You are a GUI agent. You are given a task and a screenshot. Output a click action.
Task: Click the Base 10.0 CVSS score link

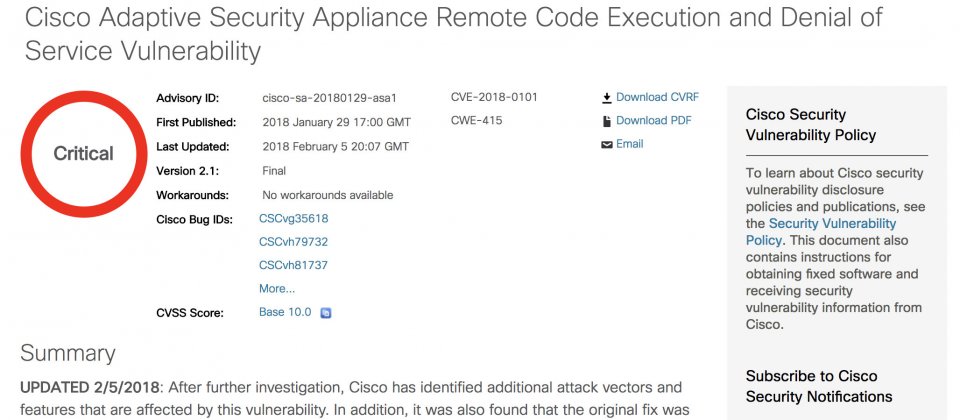285,312
